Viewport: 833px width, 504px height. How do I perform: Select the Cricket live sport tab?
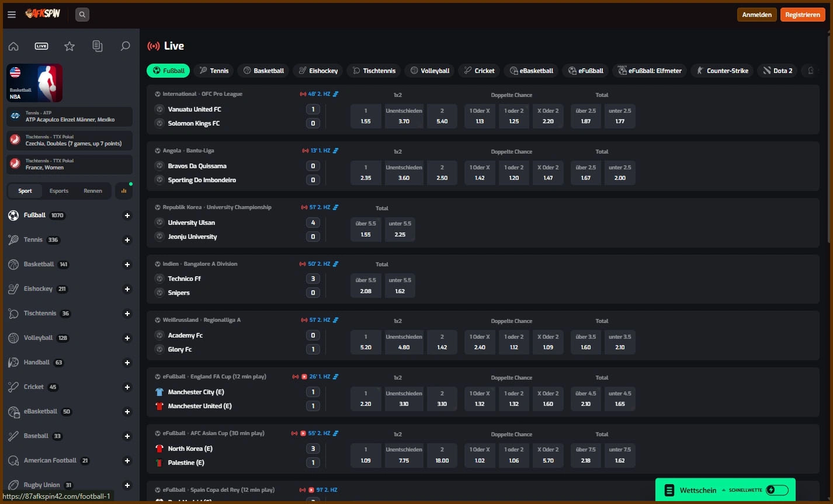click(479, 71)
